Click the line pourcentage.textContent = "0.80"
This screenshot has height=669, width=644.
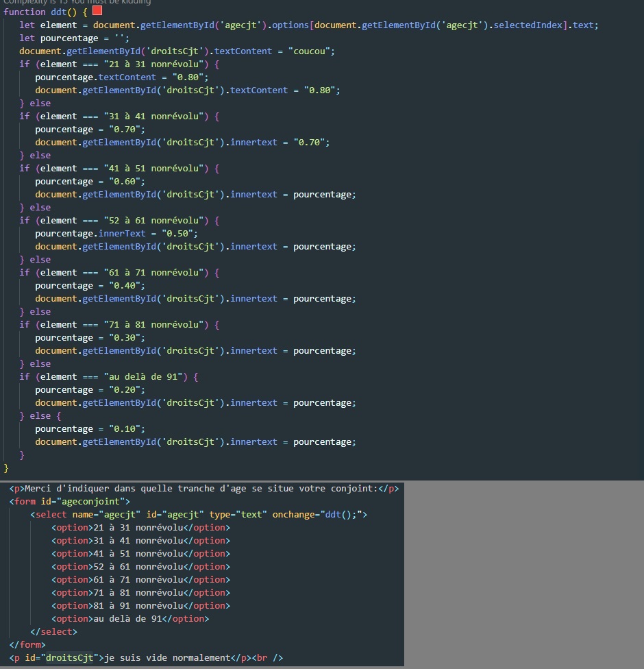[121, 77]
